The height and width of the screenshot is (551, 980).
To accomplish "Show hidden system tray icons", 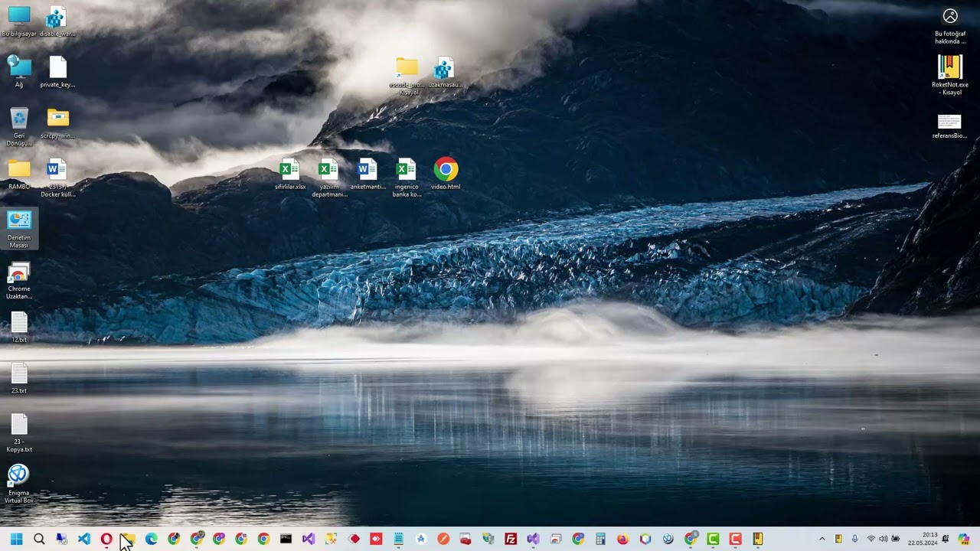I will 822,539.
